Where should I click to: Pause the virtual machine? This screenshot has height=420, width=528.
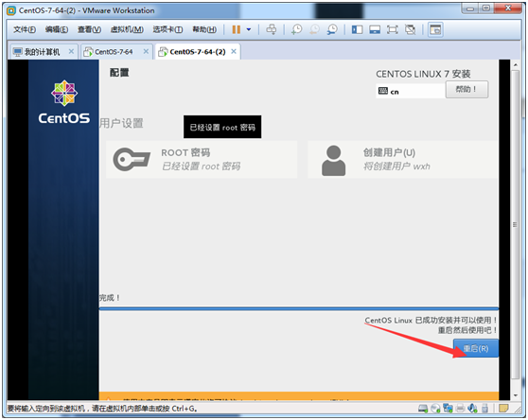tap(236, 29)
